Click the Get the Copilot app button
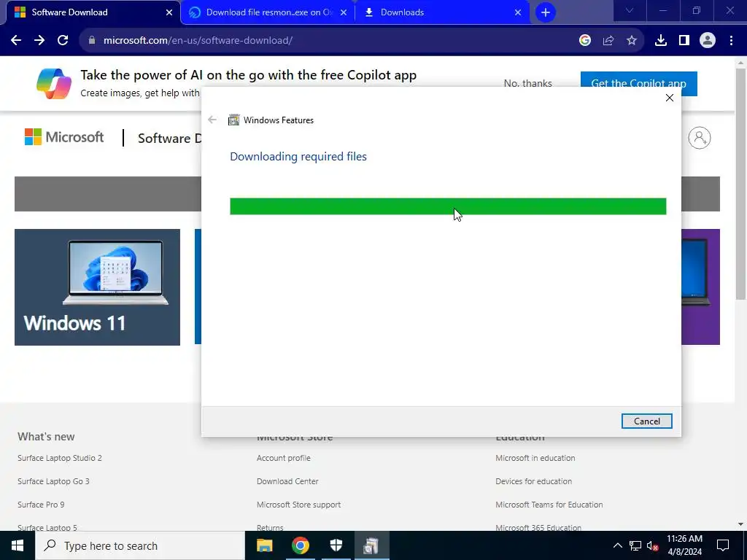Image resolution: width=747 pixels, height=560 pixels. click(x=638, y=84)
